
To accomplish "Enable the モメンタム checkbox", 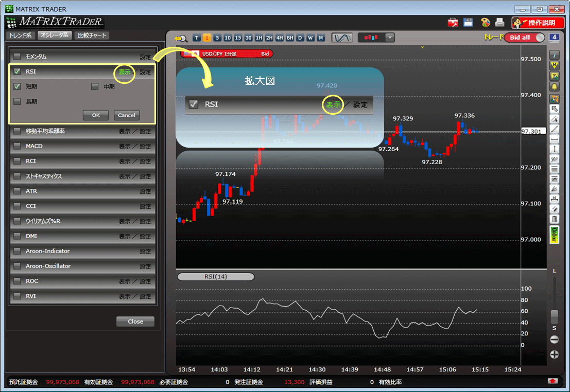I will (17, 57).
